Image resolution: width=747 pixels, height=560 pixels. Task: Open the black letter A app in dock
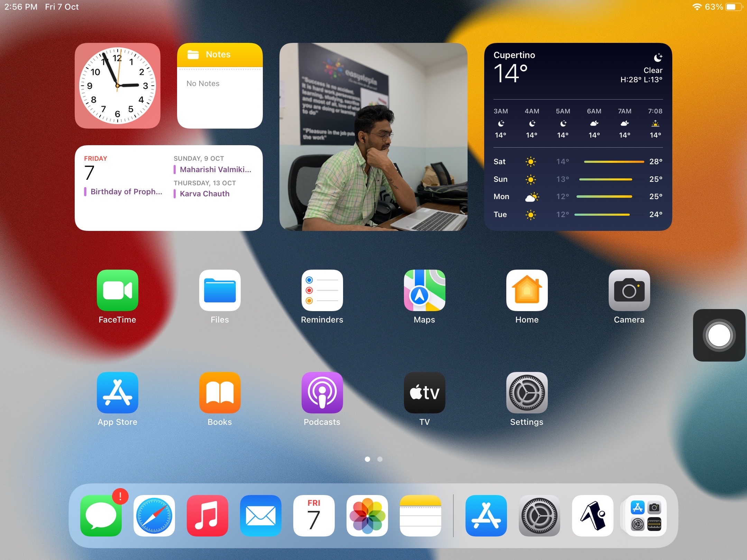593,516
